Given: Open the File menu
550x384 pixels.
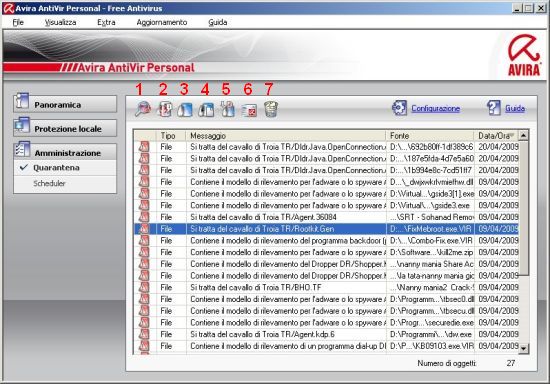Looking at the screenshot, I should click(x=18, y=22).
